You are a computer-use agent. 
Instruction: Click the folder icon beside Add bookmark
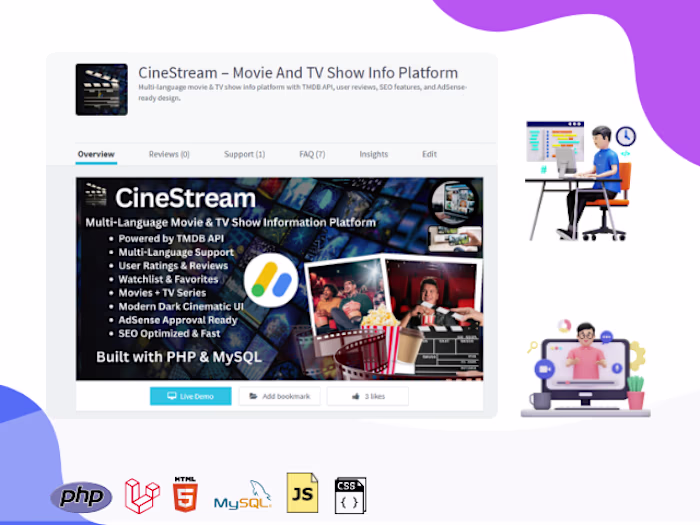point(253,396)
